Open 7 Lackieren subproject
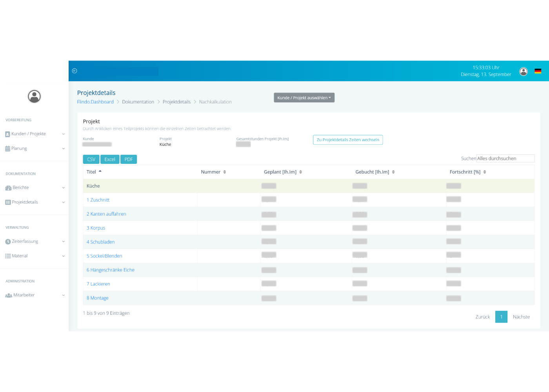Screen dimensions: 549x392 [98, 284]
